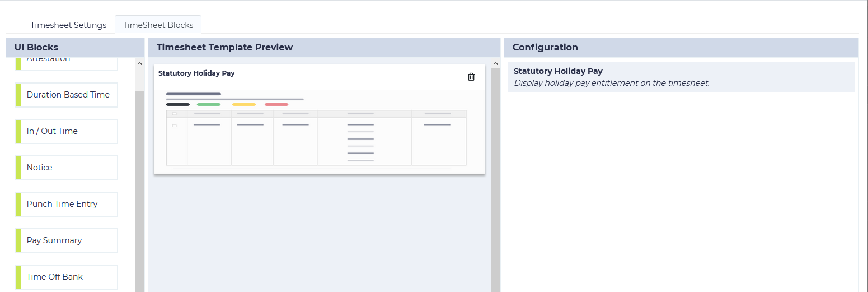Open the TimeSheet Blocks tab
The width and height of the screenshot is (868, 292).
point(158,25)
